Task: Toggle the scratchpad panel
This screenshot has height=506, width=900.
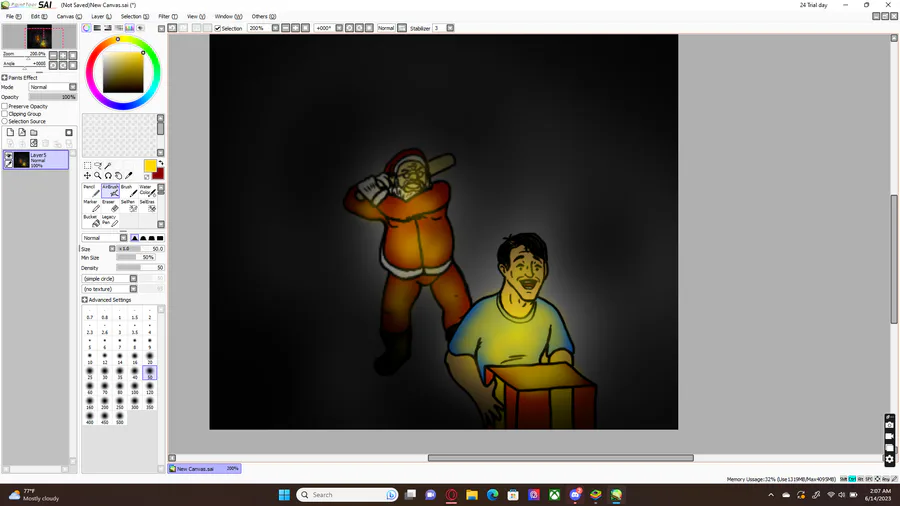Action: [141, 28]
